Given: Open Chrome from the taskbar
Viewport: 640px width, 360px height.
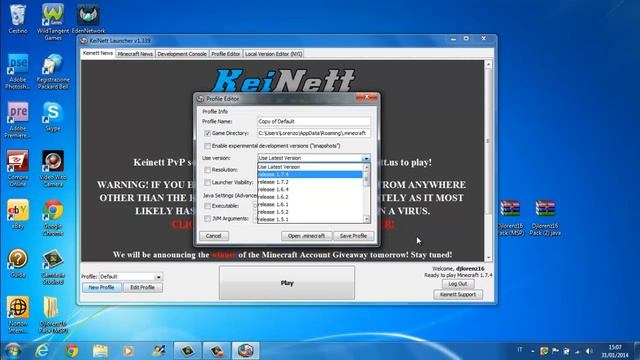Looking at the screenshot, I should (72, 351).
